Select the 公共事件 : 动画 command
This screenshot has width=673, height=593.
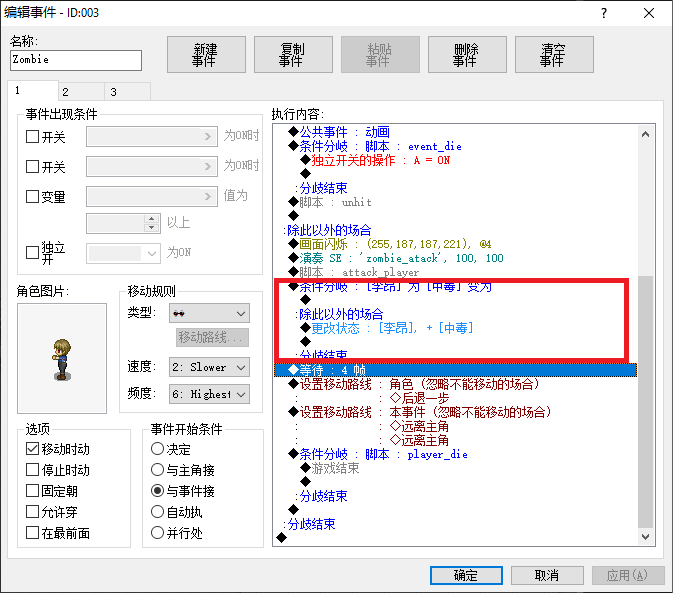click(339, 132)
